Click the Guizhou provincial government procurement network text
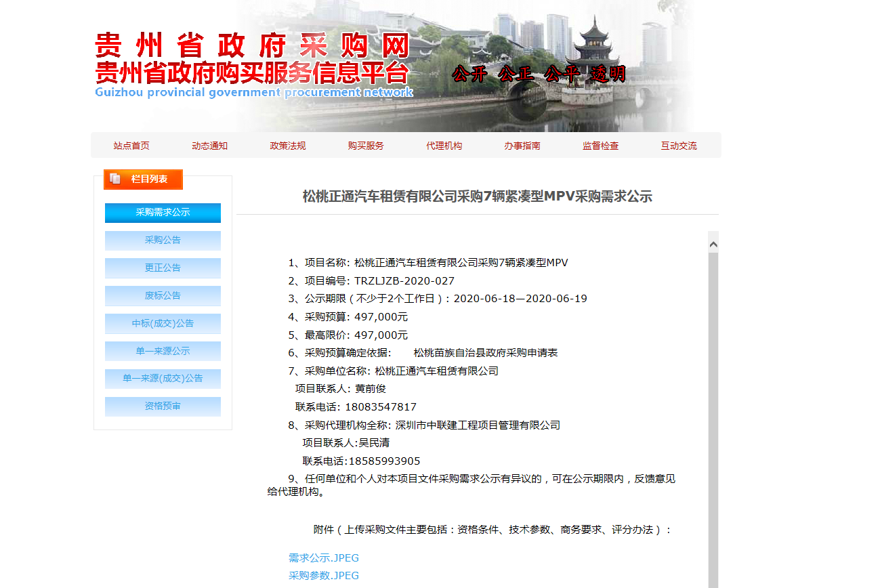The width and height of the screenshot is (880, 588). click(254, 92)
